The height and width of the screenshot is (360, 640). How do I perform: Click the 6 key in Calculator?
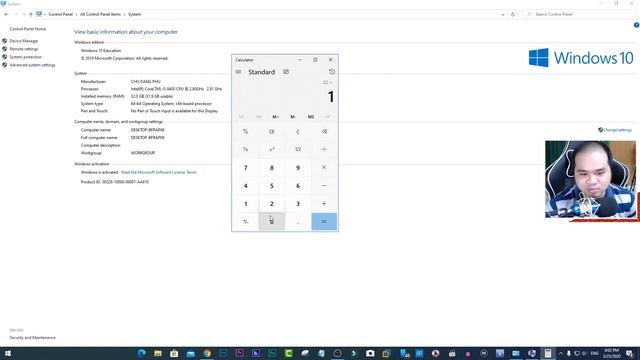[x=298, y=185]
